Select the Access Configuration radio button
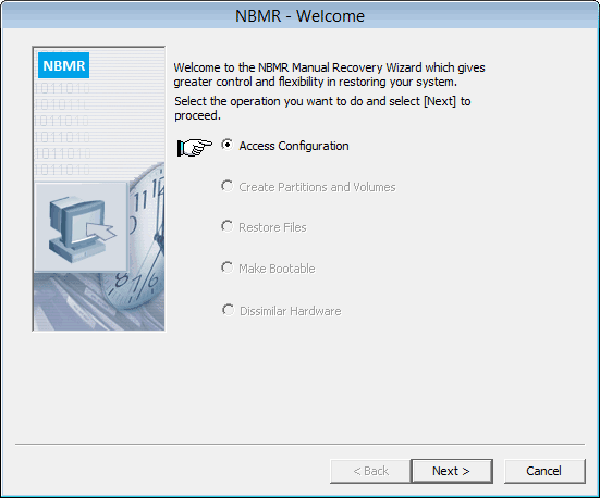Screen dimensions: 600x498 (x=227, y=145)
